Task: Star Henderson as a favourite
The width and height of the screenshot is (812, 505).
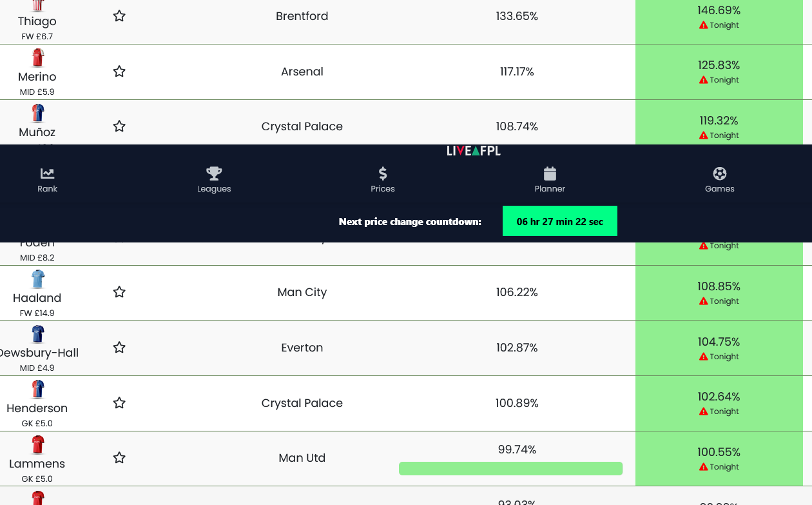Action: pos(119,403)
